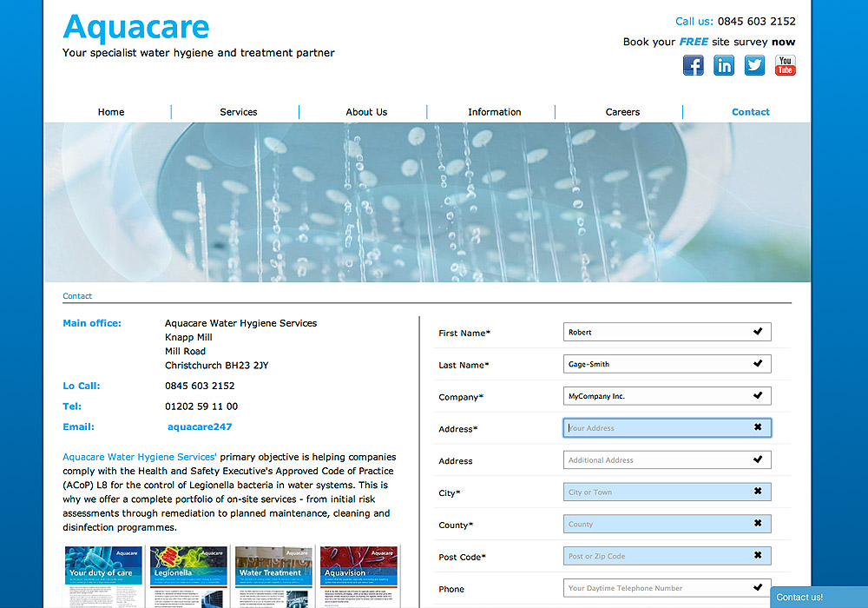Click the Call us 0845 603 2152 number
Image resolution: width=868 pixels, height=608 pixels.
756,22
